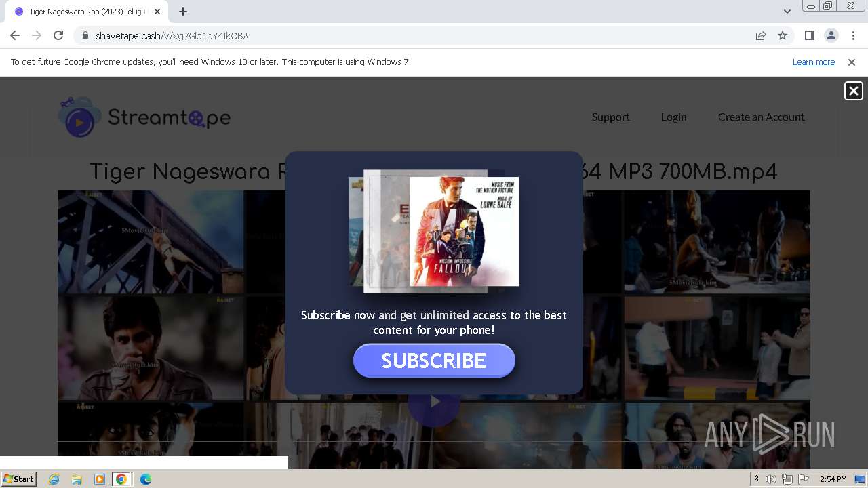
Task: Click the SUBSCRIBE button
Action: coord(434,361)
